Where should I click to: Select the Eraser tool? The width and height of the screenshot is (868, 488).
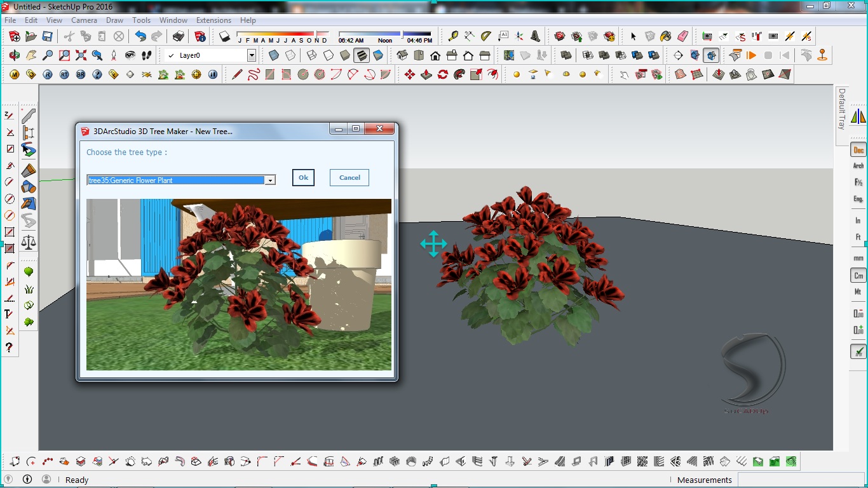682,36
